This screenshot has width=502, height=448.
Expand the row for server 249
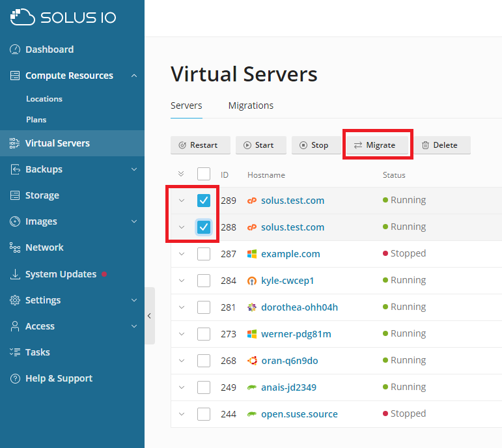coord(182,387)
